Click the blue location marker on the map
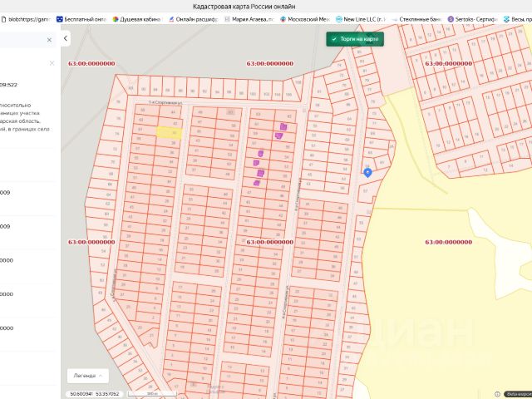The height and width of the screenshot is (399, 532). (x=367, y=173)
